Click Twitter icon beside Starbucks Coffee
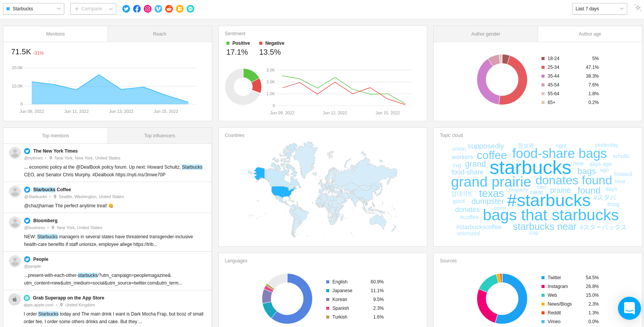The width and height of the screenshot is (644, 327). coord(27,190)
